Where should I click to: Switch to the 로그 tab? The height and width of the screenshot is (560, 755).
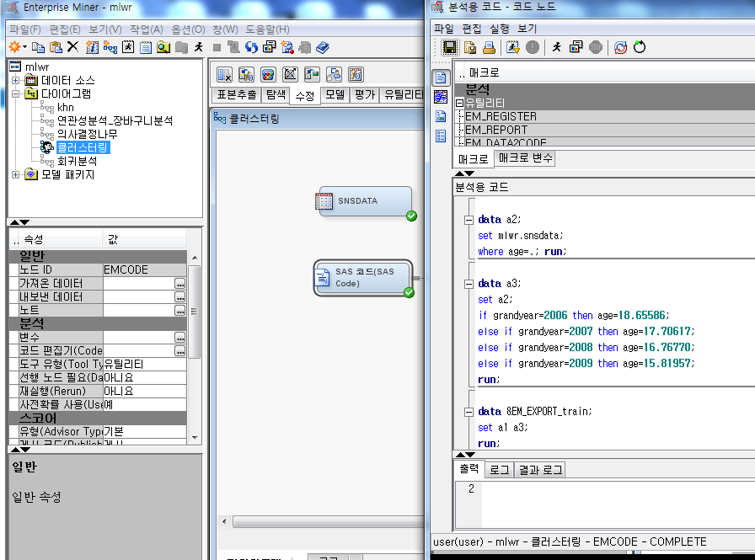(499, 469)
